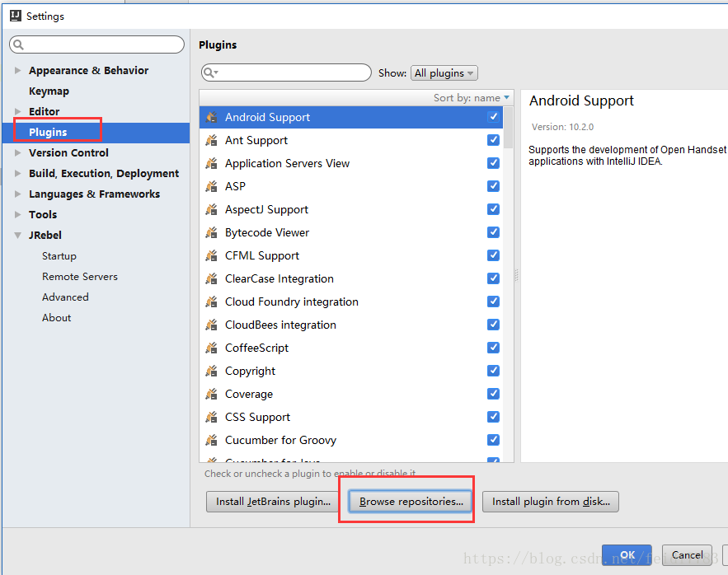Focus the plugins search input field

[293, 72]
